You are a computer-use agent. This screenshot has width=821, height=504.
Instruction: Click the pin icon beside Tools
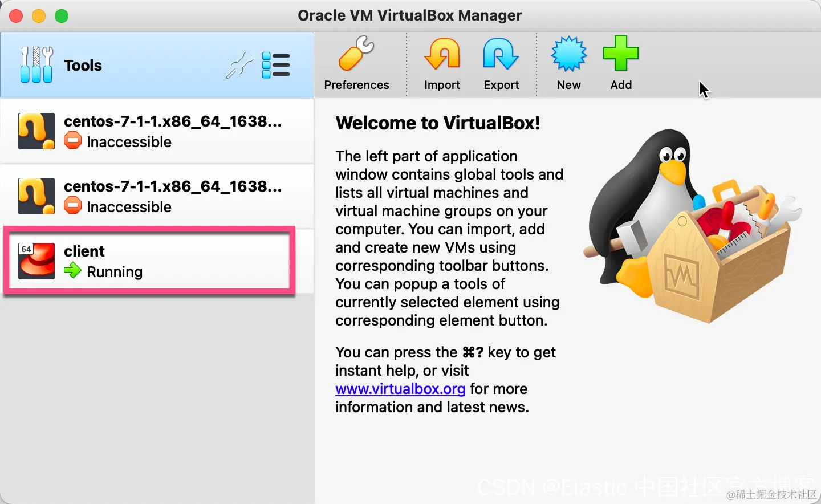pos(239,65)
